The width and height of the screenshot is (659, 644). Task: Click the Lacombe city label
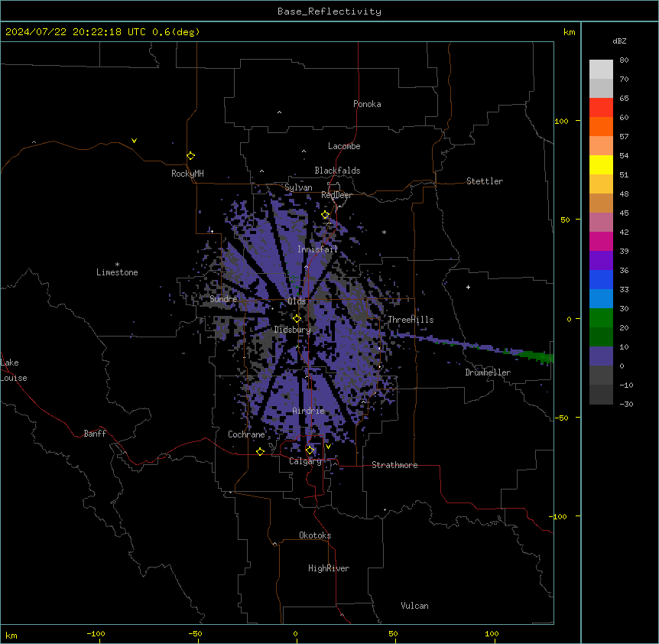point(344,146)
